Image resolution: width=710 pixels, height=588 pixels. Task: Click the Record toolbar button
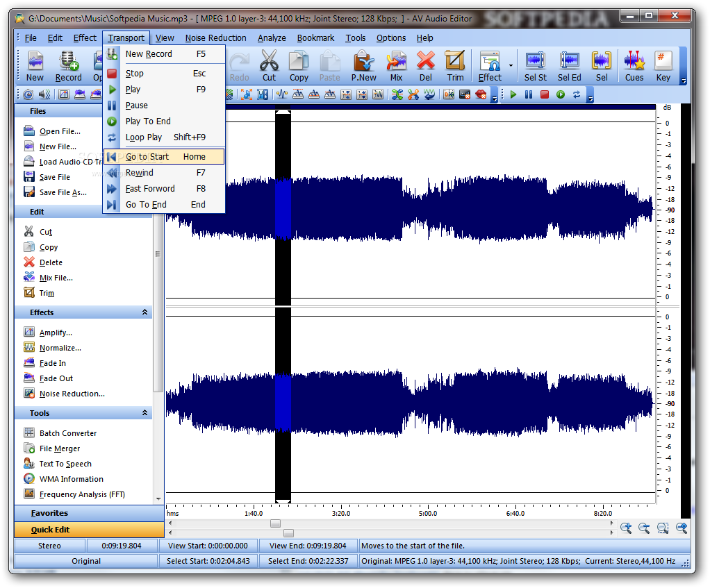68,66
